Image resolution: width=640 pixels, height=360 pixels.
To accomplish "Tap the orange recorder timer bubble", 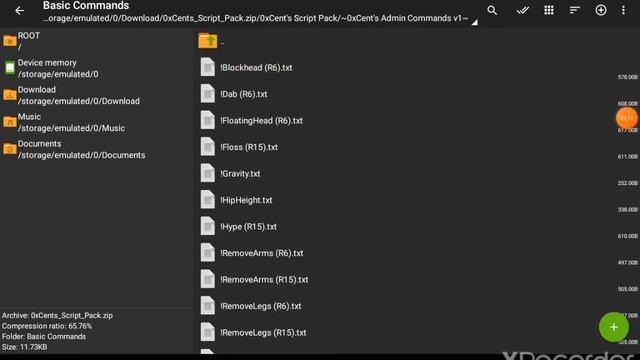I will click(627, 118).
